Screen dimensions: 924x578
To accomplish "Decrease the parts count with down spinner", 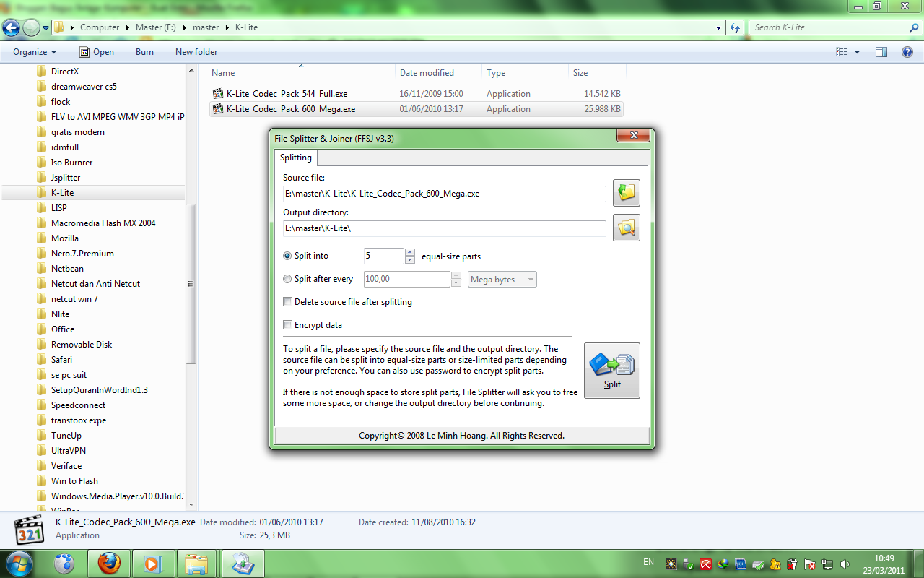I will [410, 260].
